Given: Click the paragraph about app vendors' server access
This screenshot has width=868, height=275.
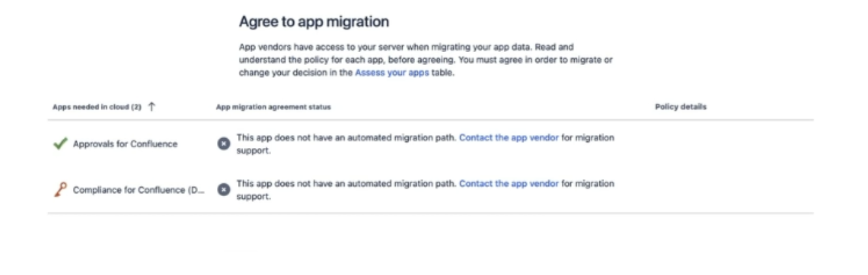Looking at the screenshot, I should pyautogui.click(x=424, y=60).
